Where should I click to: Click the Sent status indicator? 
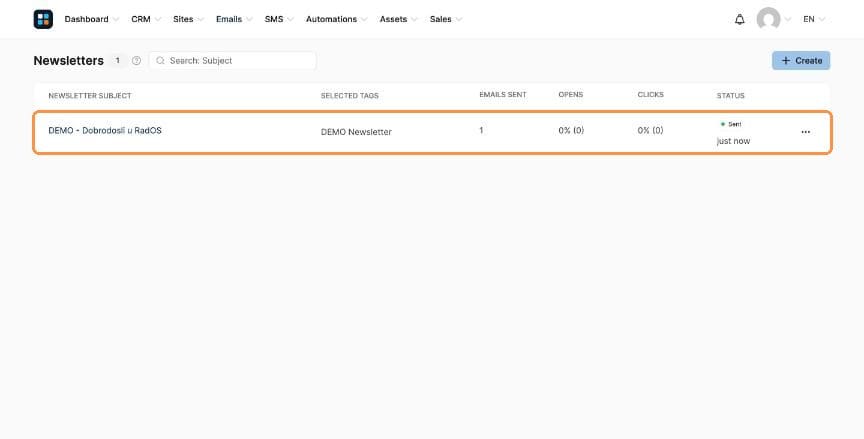pos(731,124)
